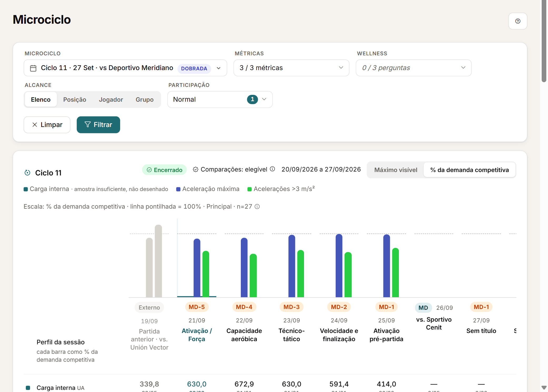Select the MD-3 session chip
The height and width of the screenshot is (392, 548).
291,307
